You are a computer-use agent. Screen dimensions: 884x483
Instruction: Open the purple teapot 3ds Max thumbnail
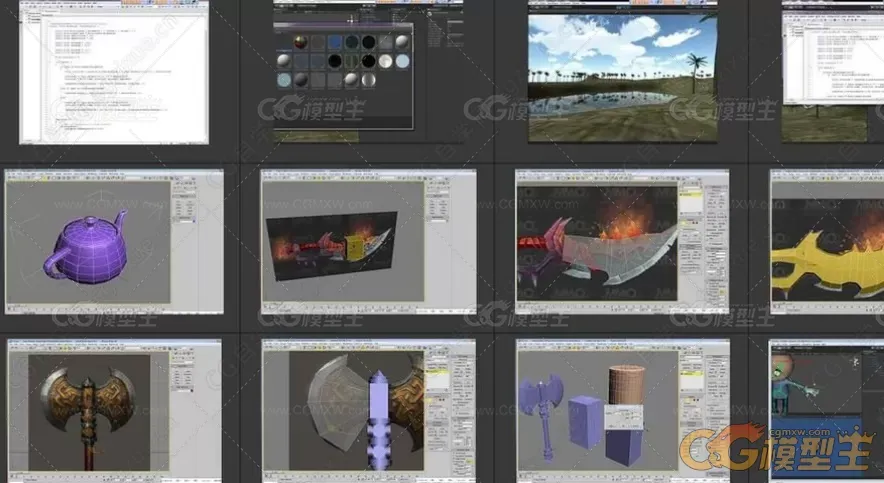[x=114, y=242]
